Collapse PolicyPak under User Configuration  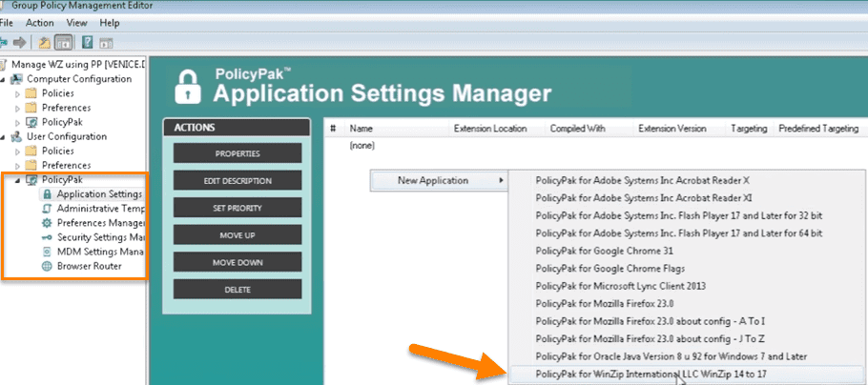tap(18, 180)
